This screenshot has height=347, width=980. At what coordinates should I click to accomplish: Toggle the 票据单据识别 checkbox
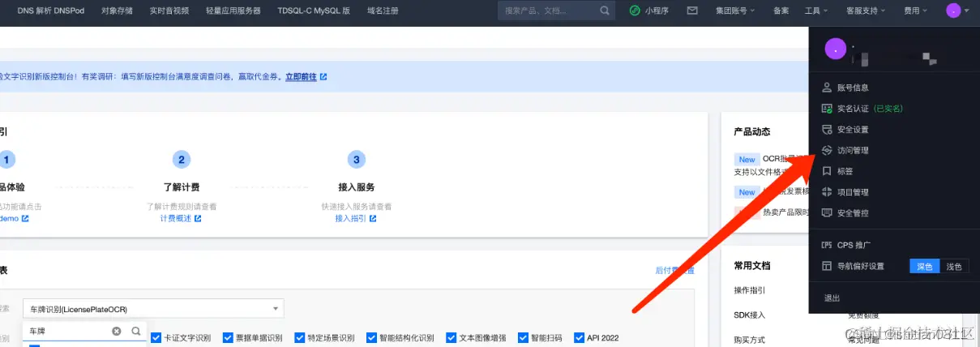click(x=228, y=337)
